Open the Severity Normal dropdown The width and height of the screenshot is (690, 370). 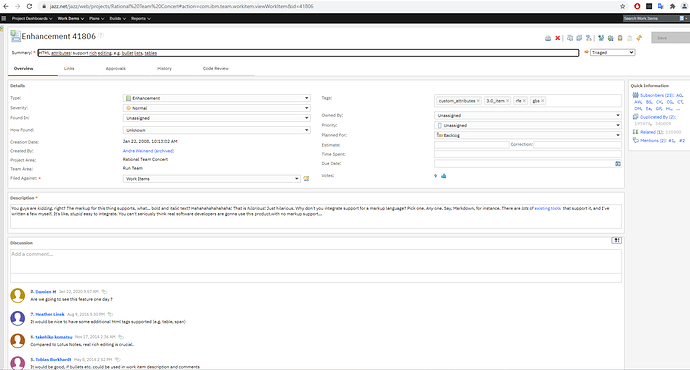click(217, 108)
